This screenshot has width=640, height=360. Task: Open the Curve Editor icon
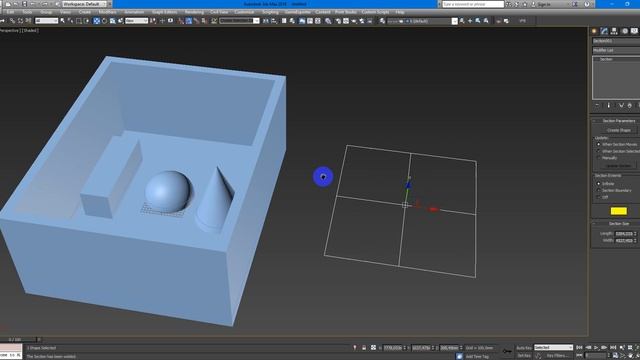tap(310, 20)
